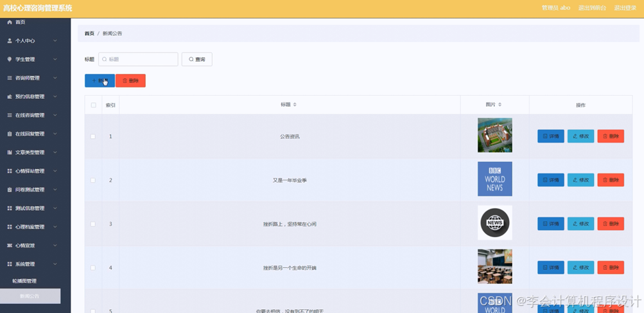
Task: Expand 文章类型管理 with its chevron arrow
Action: pyautogui.click(x=55, y=152)
